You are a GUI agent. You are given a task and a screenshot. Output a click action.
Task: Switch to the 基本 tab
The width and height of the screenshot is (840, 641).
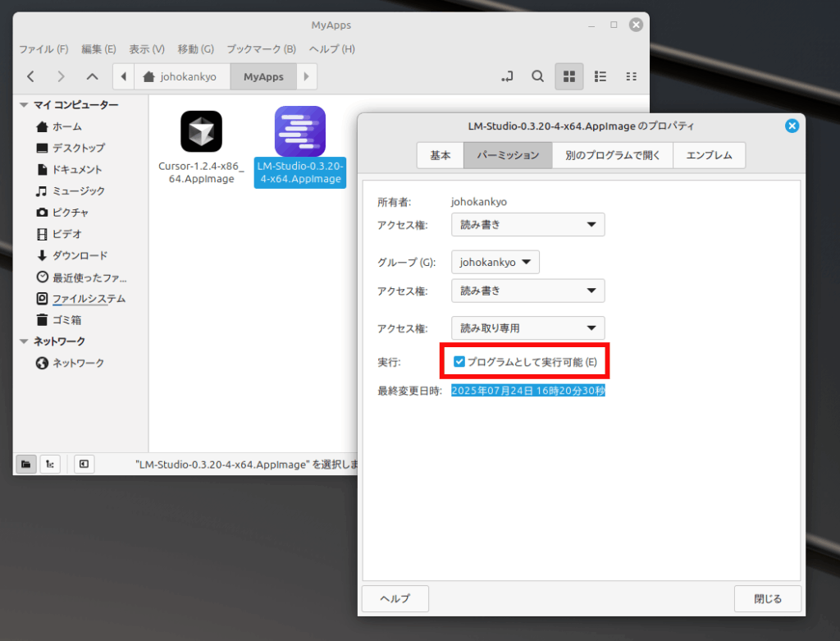[441, 155]
